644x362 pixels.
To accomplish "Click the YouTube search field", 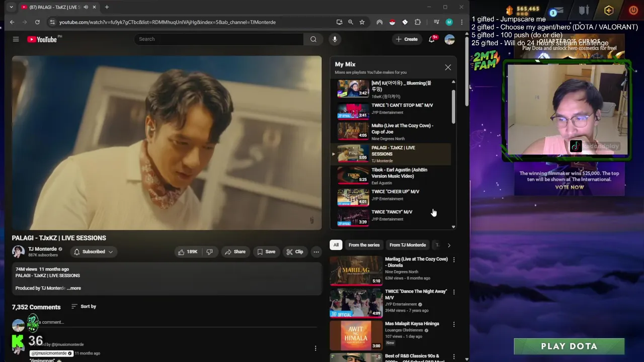I will point(219,39).
